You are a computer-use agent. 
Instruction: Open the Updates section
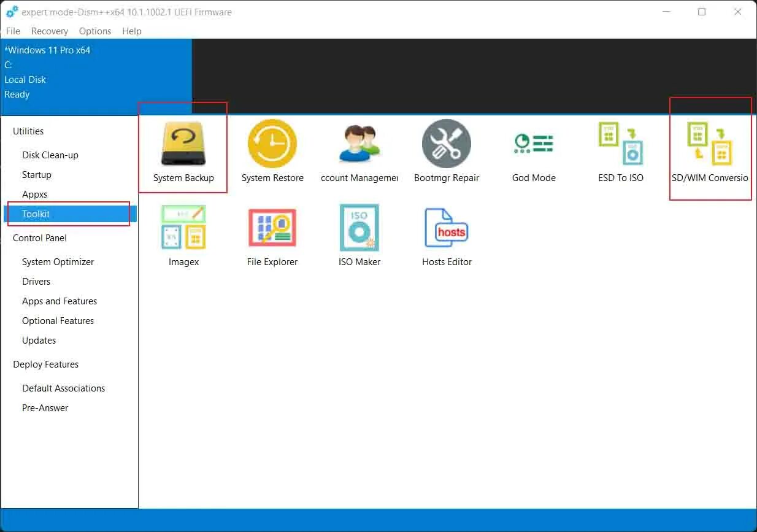[39, 340]
